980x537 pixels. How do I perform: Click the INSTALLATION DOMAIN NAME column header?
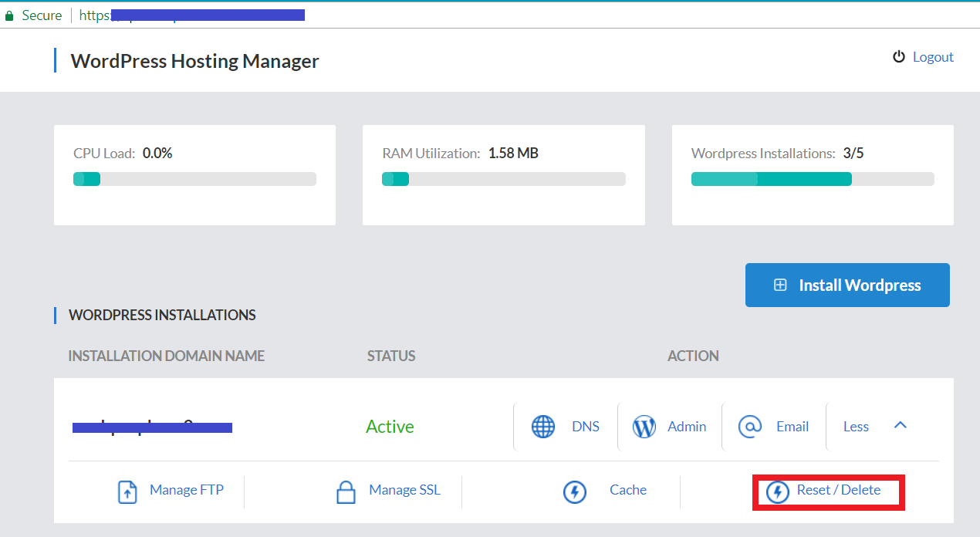pos(167,356)
